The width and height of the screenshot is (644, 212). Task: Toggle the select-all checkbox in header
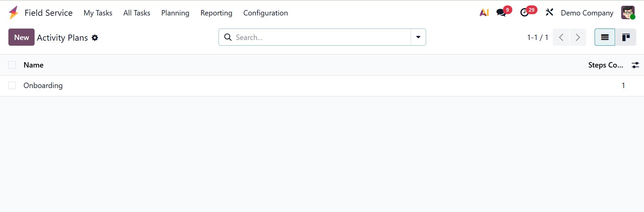(12, 65)
